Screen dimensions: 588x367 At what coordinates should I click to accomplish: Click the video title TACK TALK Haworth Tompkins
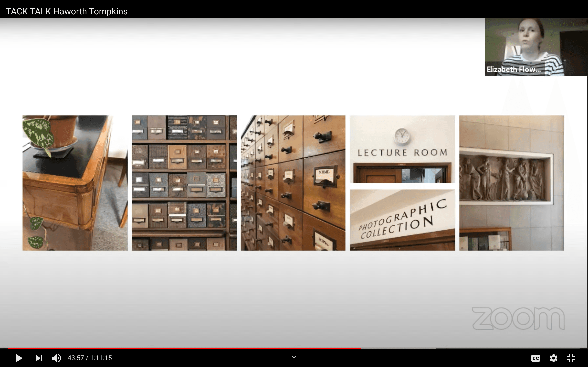pyautogui.click(x=67, y=11)
